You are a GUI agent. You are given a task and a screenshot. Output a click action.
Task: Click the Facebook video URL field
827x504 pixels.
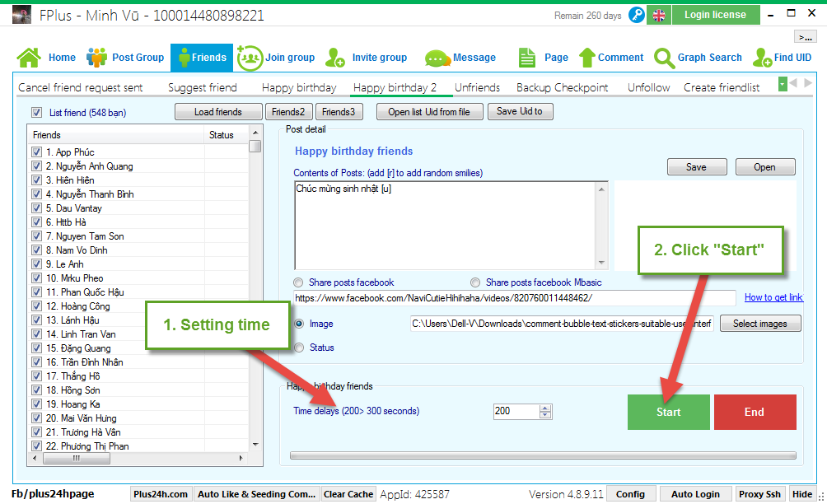514,298
